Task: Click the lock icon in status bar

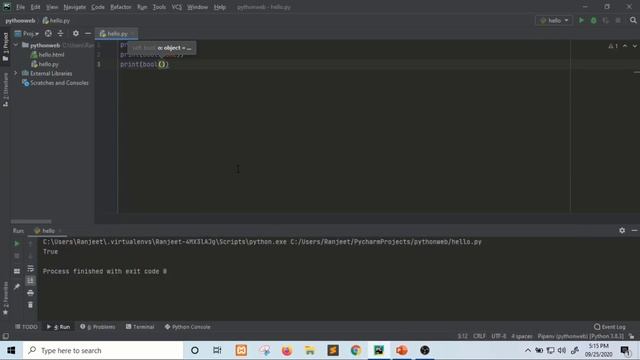Action: click(x=631, y=336)
